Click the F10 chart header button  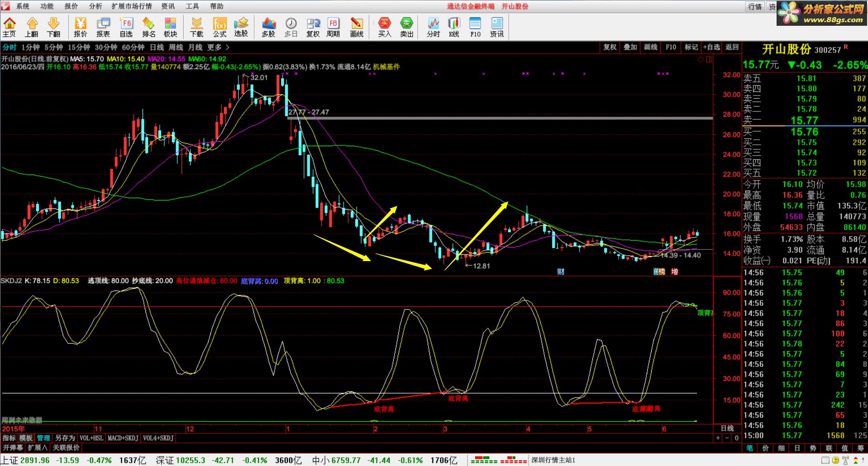pyautogui.click(x=671, y=47)
